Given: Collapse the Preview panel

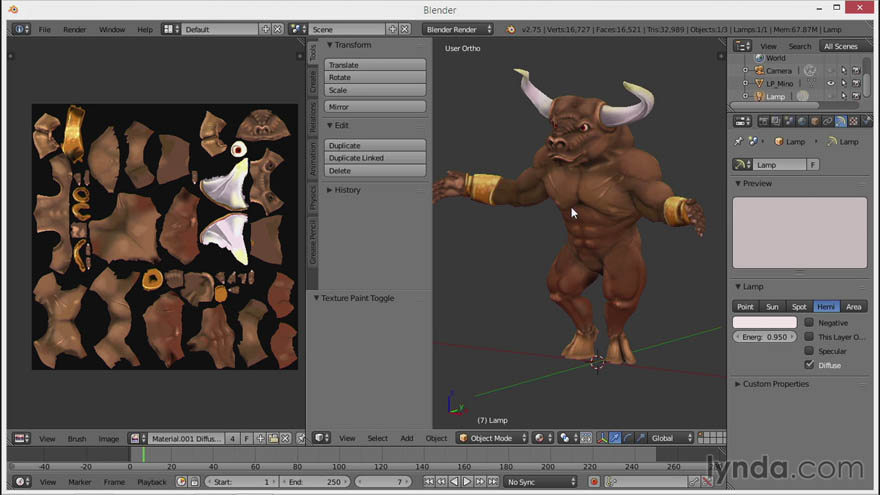Looking at the screenshot, I should coord(738,184).
